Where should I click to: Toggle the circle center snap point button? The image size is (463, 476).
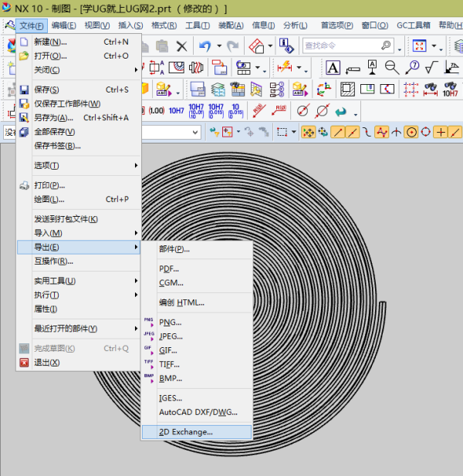tap(411, 132)
